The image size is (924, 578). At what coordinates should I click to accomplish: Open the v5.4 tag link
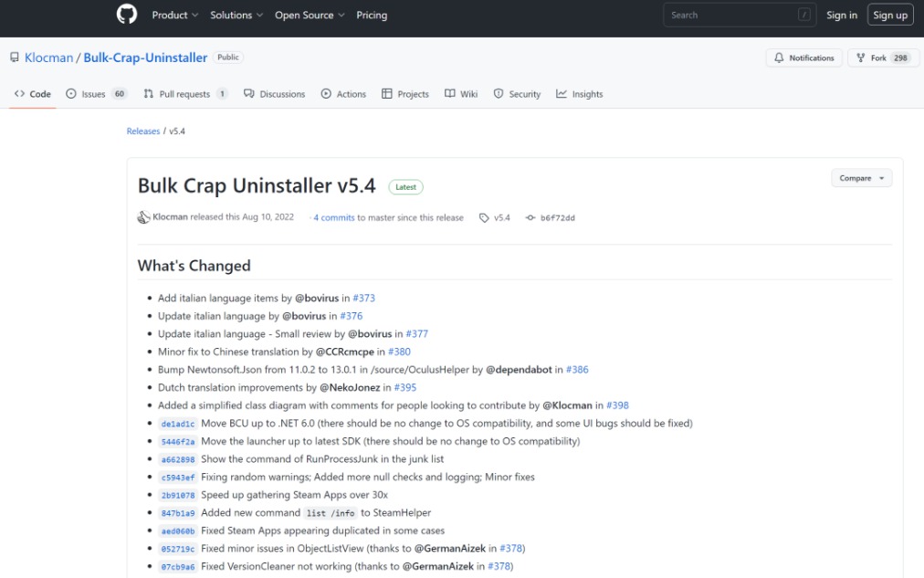pos(502,217)
